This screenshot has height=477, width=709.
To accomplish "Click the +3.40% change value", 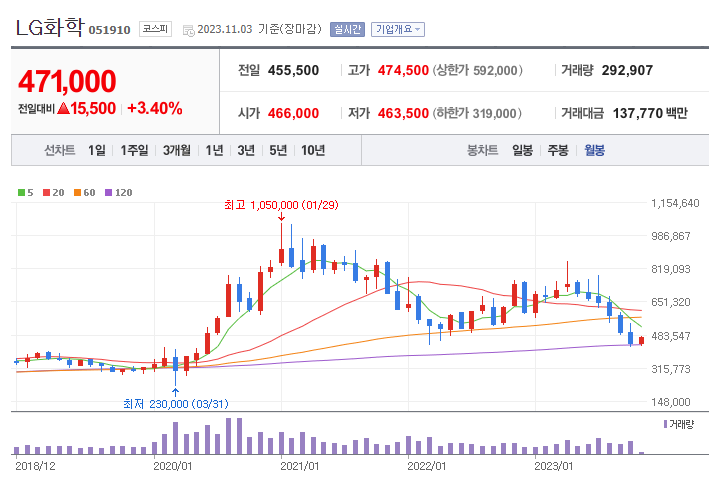I will pyautogui.click(x=155, y=109).
